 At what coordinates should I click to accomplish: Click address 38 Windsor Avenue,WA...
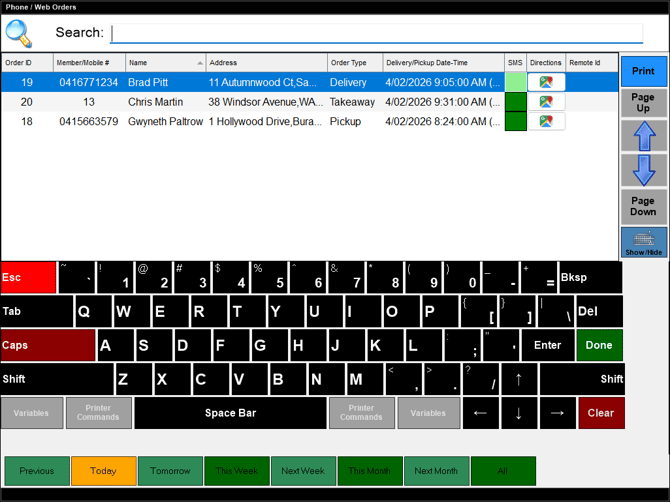tap(265, 102)
